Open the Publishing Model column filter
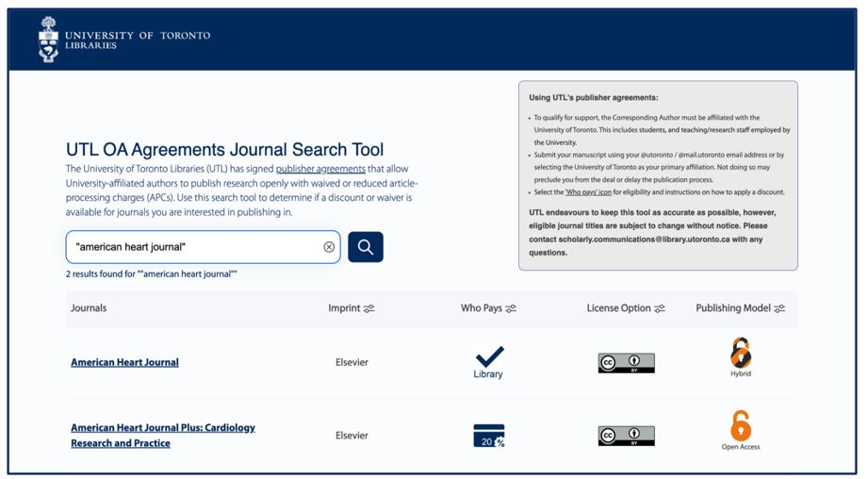The image size is (868, 479). coord(779,308)
